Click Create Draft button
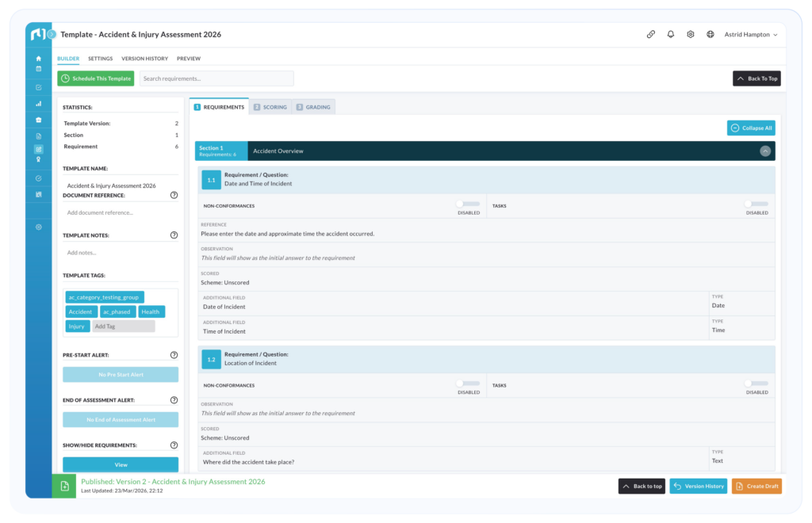Screen dimensions: 812x523 756,487
